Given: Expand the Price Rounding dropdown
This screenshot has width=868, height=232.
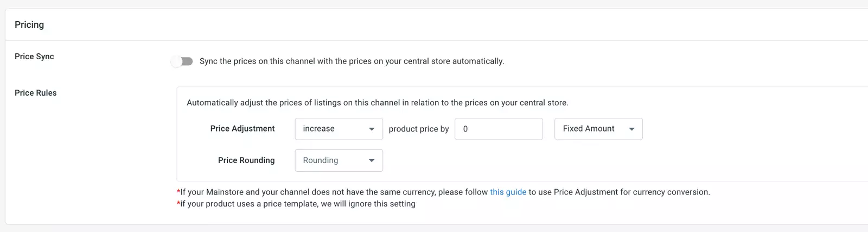Looking at the screenshot, I should 339,160.
